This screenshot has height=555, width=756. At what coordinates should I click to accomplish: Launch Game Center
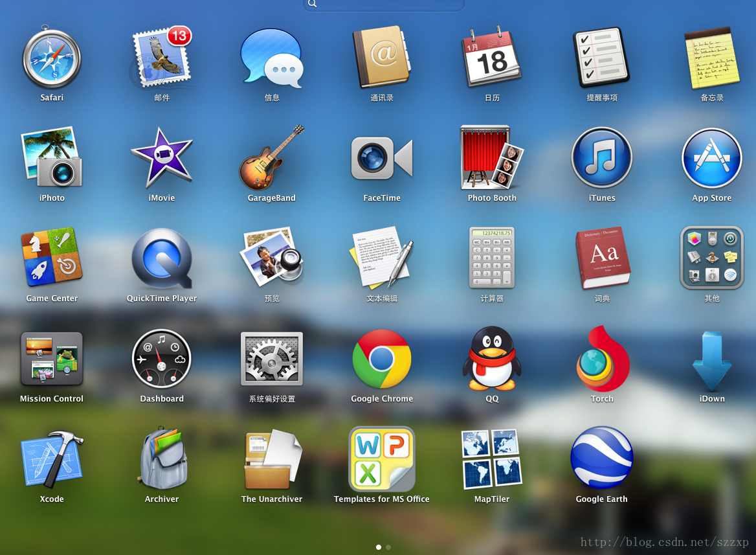(52, 258)
